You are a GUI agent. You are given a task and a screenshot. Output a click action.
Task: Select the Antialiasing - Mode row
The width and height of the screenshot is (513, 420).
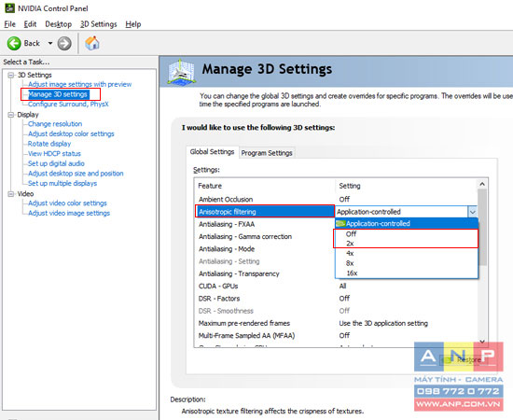click(265, 249)
